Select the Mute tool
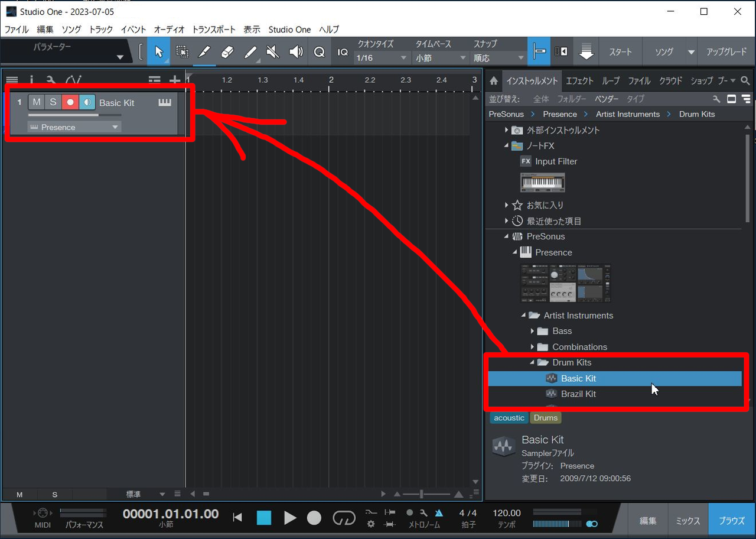This screenshot has height=539, width=756. coord(273,52)
